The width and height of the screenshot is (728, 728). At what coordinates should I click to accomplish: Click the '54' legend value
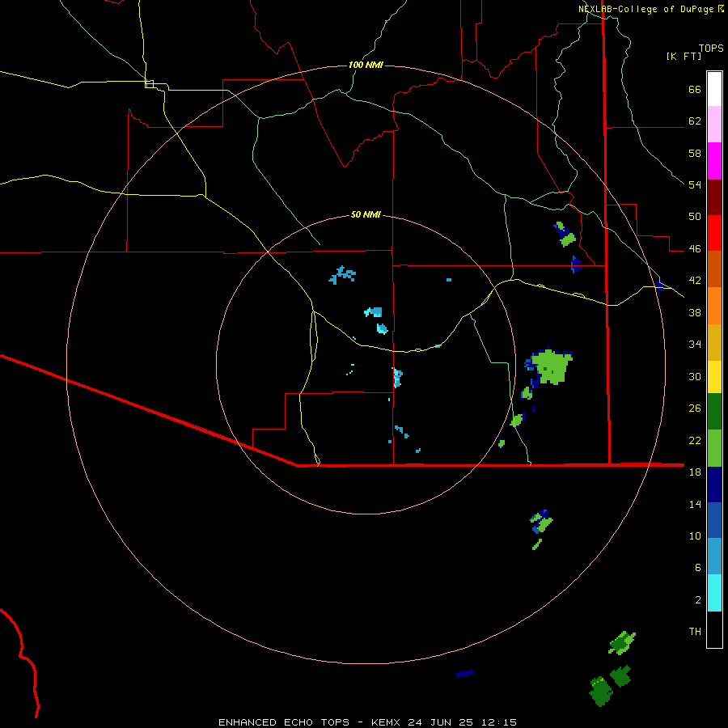click(x=695, y=184)
